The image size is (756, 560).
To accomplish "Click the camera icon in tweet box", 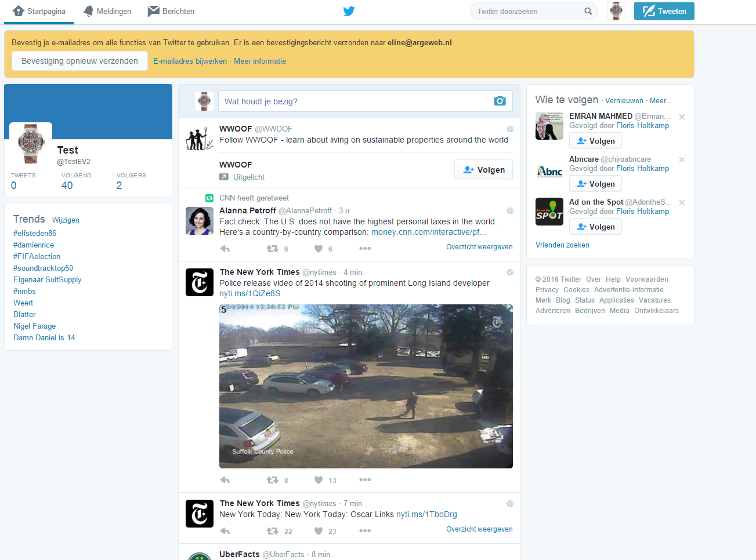I will (500, 101).
